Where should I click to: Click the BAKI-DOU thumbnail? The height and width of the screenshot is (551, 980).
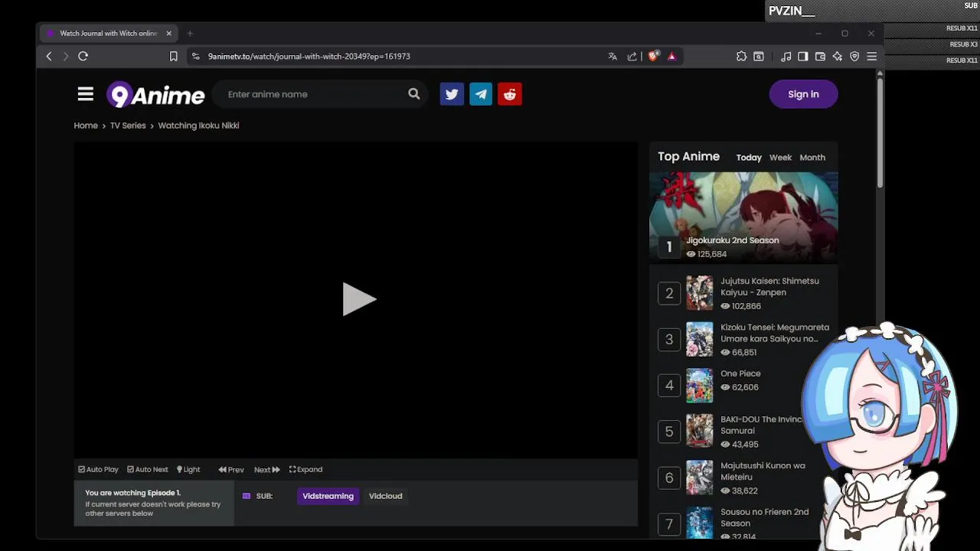[699, 432]
